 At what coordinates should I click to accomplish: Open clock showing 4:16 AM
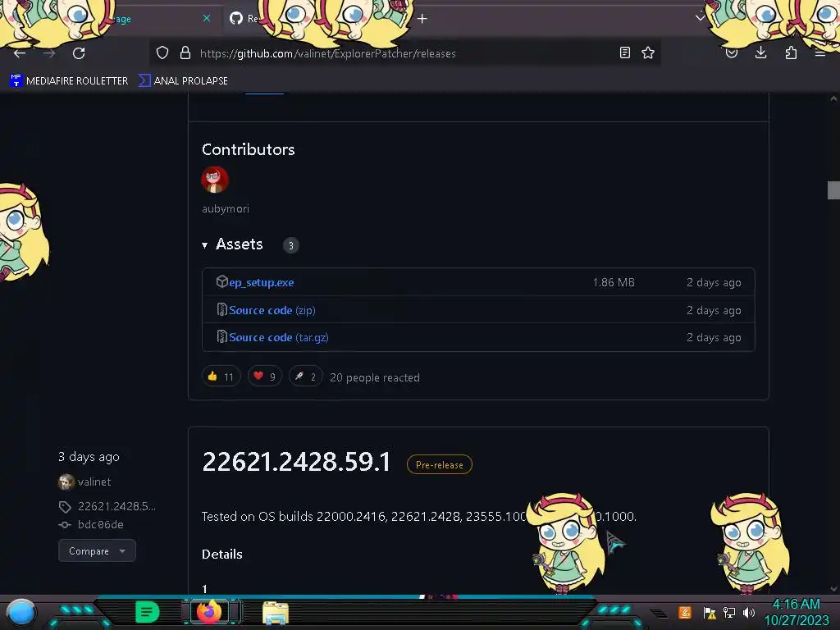tap(797, 612)
